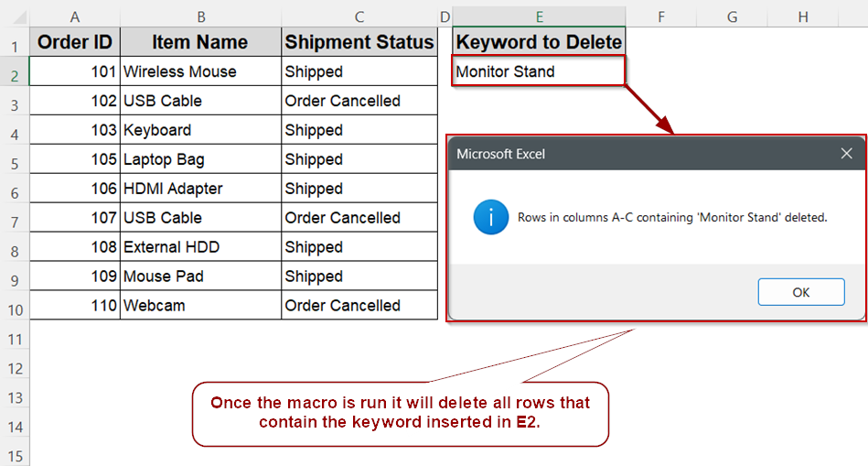The width and height of the screenshot is (868, 466).
Task: Click the blue information icon in dialog
Action: [490, 217]
